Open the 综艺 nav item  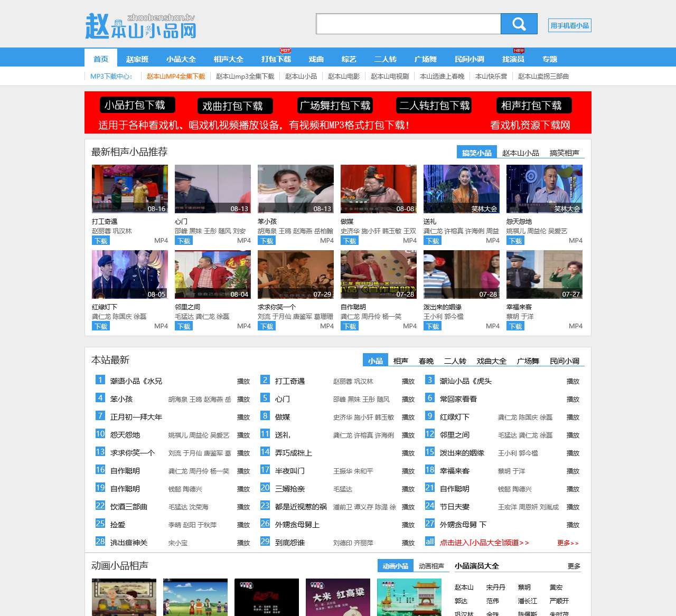[349, 59]
